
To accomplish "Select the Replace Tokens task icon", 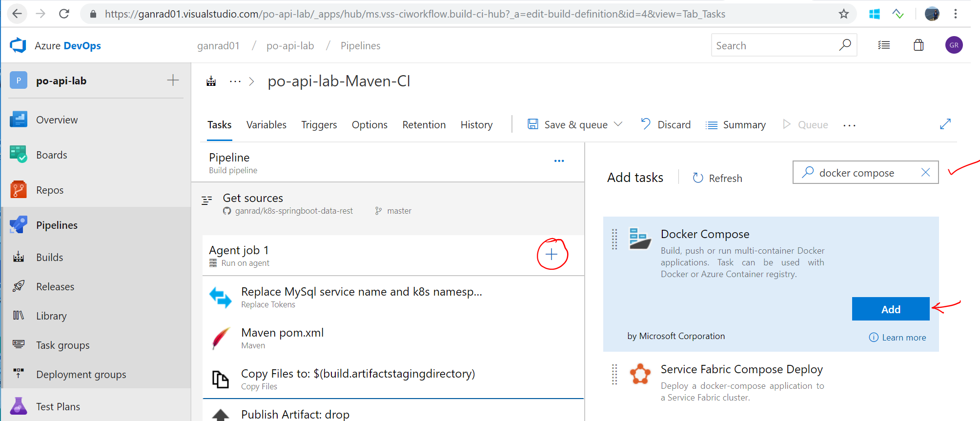I will (x=221, y=297).
